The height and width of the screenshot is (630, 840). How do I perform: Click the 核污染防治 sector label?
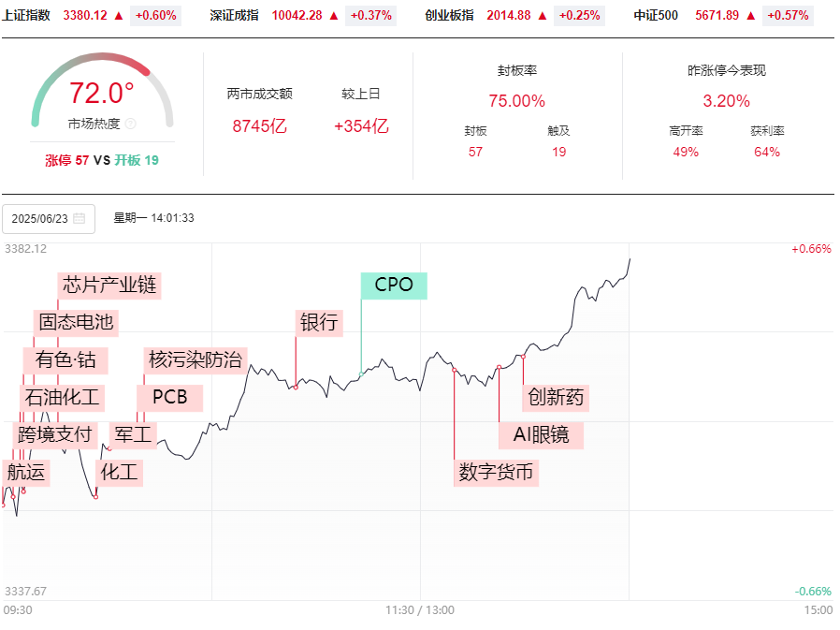click(196, 359)
